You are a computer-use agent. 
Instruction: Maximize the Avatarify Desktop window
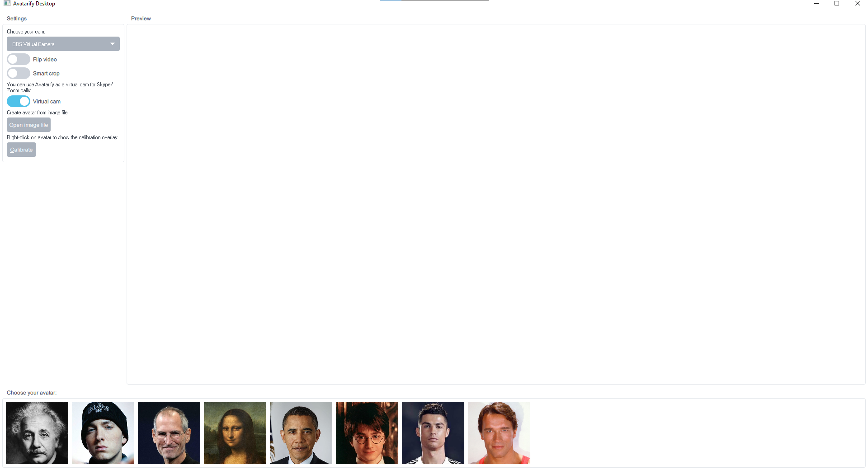tap(837, 4)
